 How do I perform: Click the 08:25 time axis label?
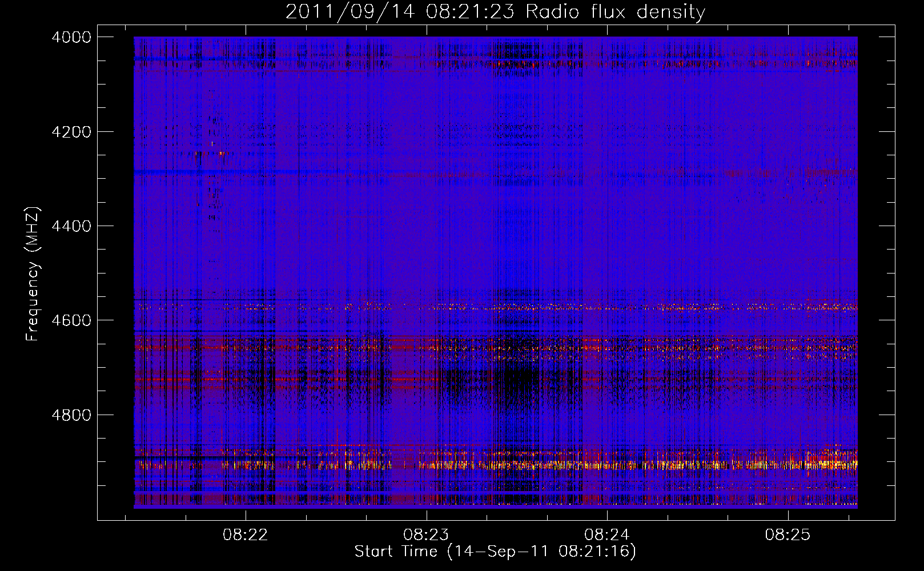(788, 535)
